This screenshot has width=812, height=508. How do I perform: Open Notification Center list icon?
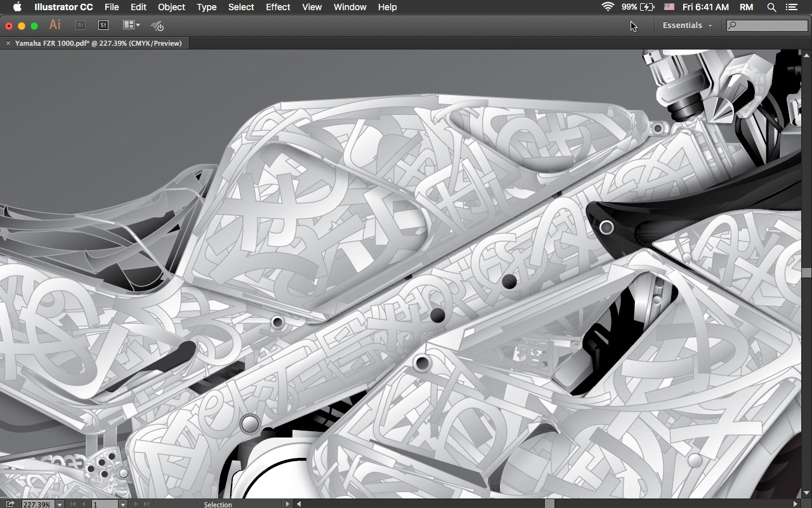point(792,7)
